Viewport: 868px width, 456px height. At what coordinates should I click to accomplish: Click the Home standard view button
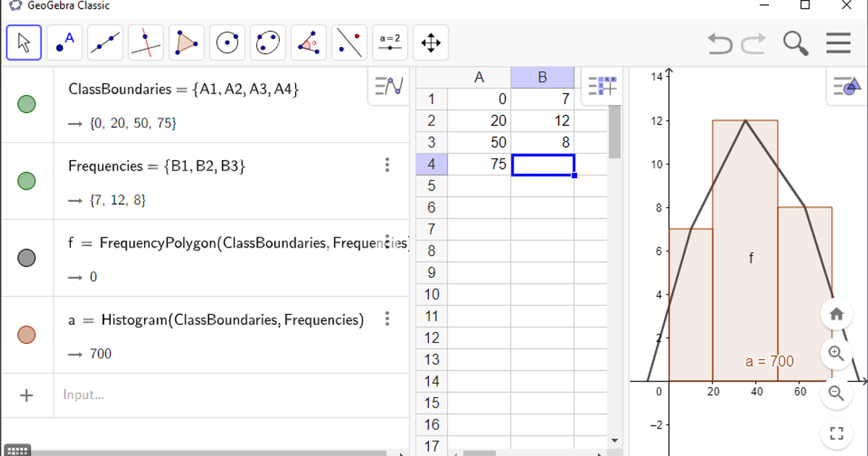[836, 313]
